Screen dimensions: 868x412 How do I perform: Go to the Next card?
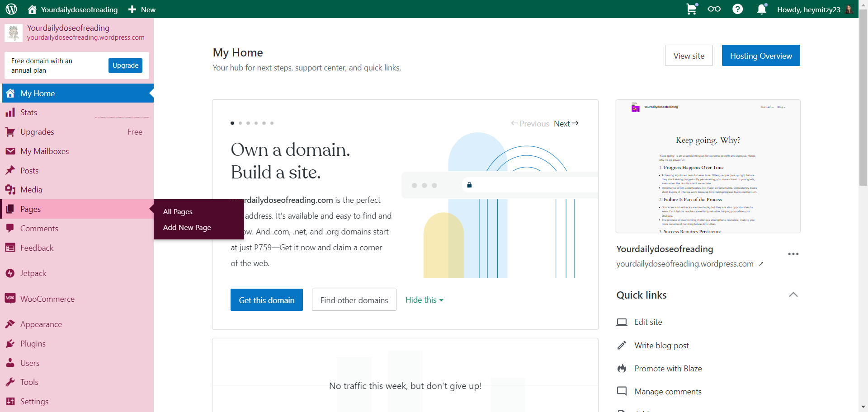pos(566,123)
